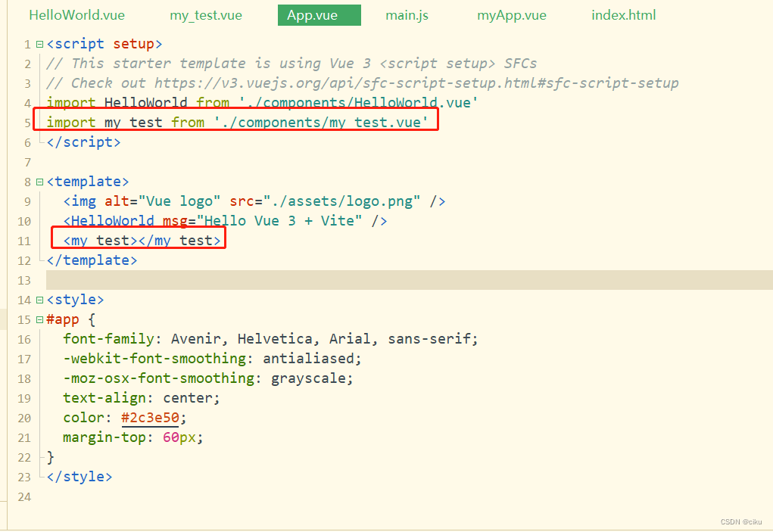Viewport: 773px width, 532px height.
Task: Click the './components/HelloWorld.vue' import path
Action: (358, 102)
